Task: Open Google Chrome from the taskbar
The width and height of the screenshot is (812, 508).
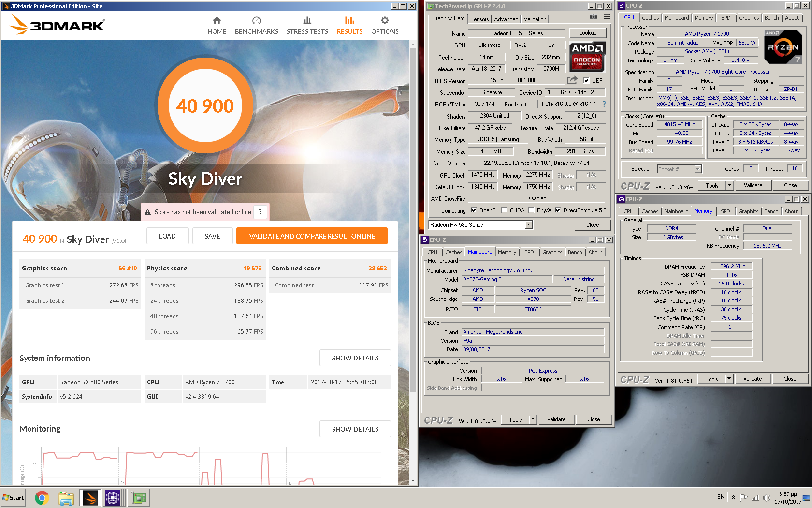Action: pyautogui.click(x=42, y=497)
